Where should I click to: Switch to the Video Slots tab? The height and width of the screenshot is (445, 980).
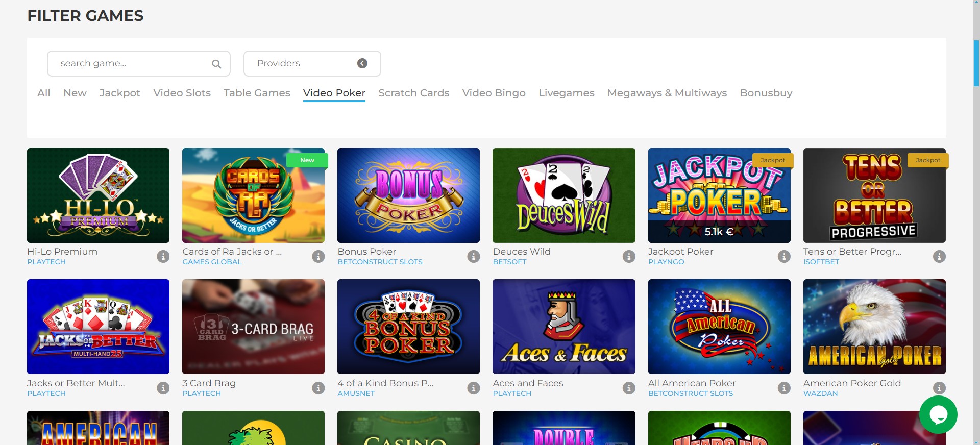click(182, 93)
